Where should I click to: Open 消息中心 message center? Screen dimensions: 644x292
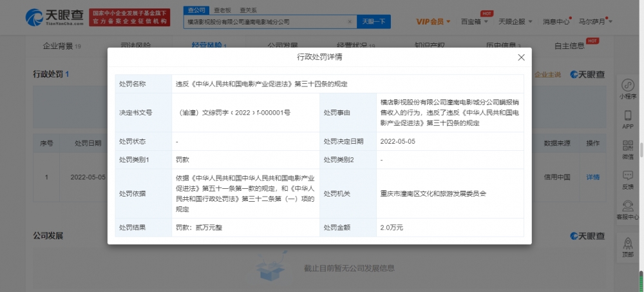click(x=556, y=22)
